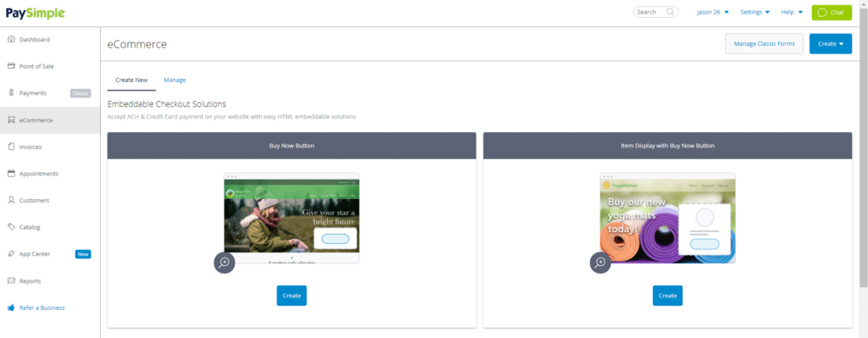Open the jason 26 account dropdown
The width and height of the screenshot is (868, 338).
[x=712, y=12]
